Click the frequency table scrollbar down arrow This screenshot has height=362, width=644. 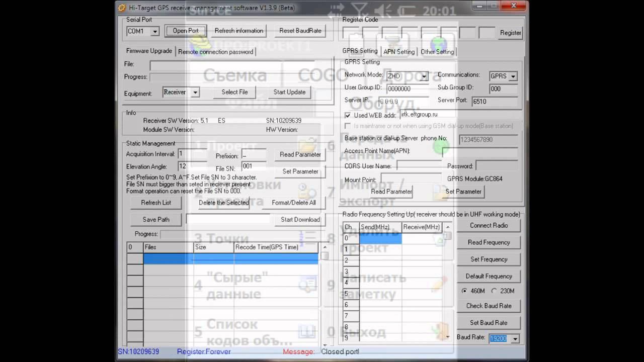448,337
